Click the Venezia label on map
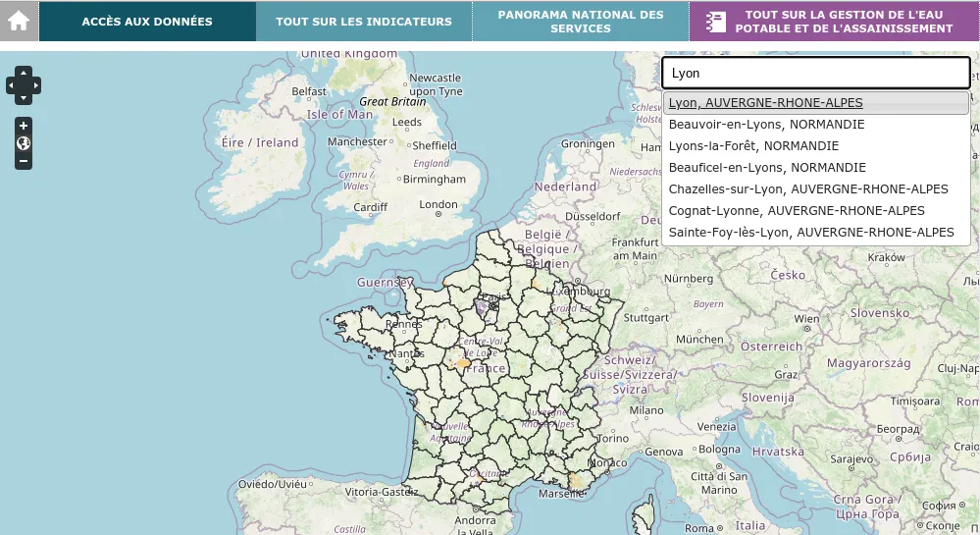 pos(717,427)
